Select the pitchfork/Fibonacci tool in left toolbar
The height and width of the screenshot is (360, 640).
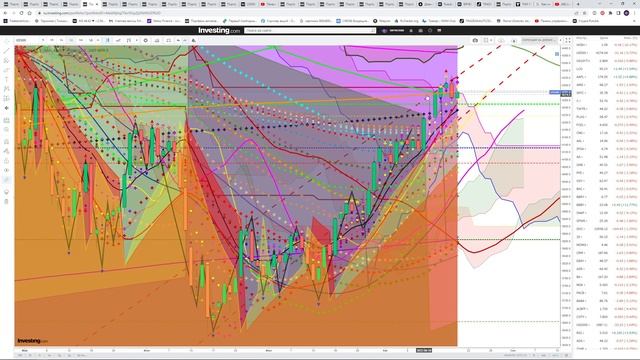[6, 60]
